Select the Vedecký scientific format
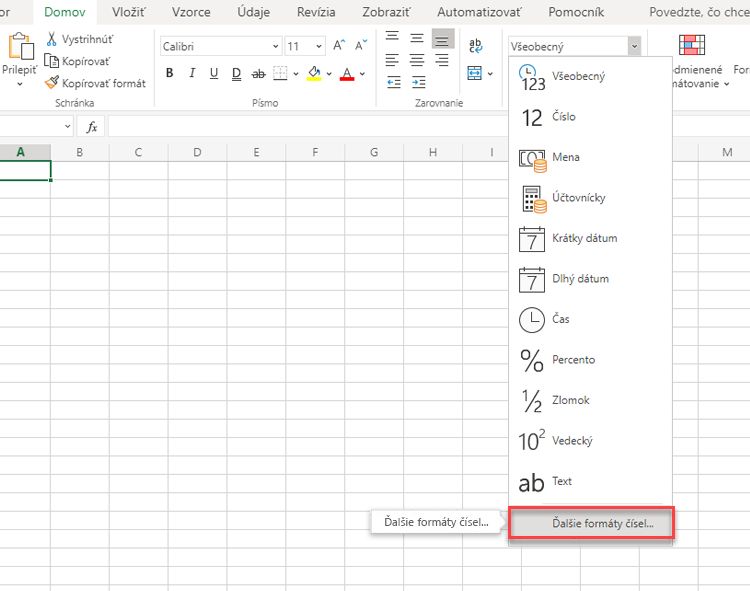Image resolution: width=750 pixels, height=591 pixels. click(590, 441)
